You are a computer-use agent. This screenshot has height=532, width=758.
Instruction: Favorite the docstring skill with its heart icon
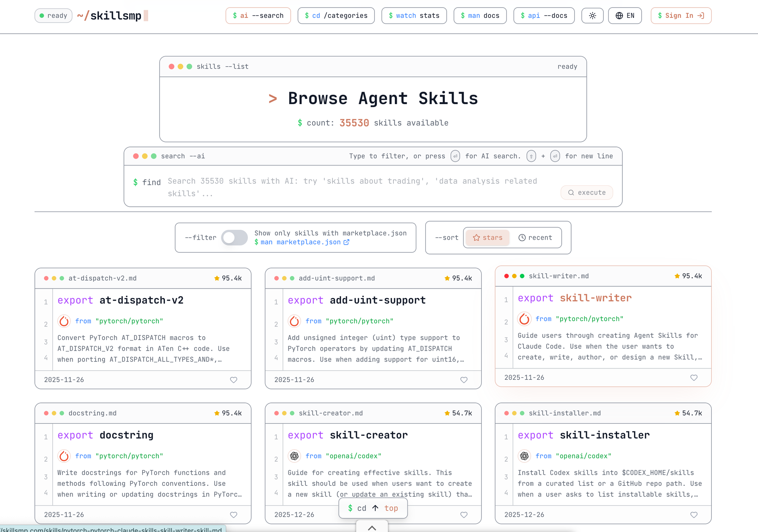233,515
